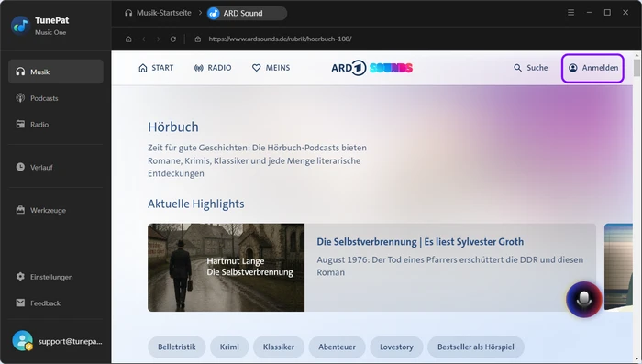Click the support account avatar
This screenshot has width=642, height=364.
click(22, 341)
